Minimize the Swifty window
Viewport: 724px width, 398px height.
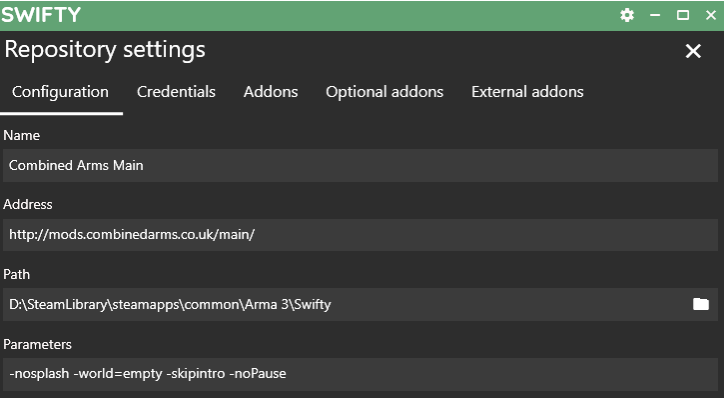(655, 15)
